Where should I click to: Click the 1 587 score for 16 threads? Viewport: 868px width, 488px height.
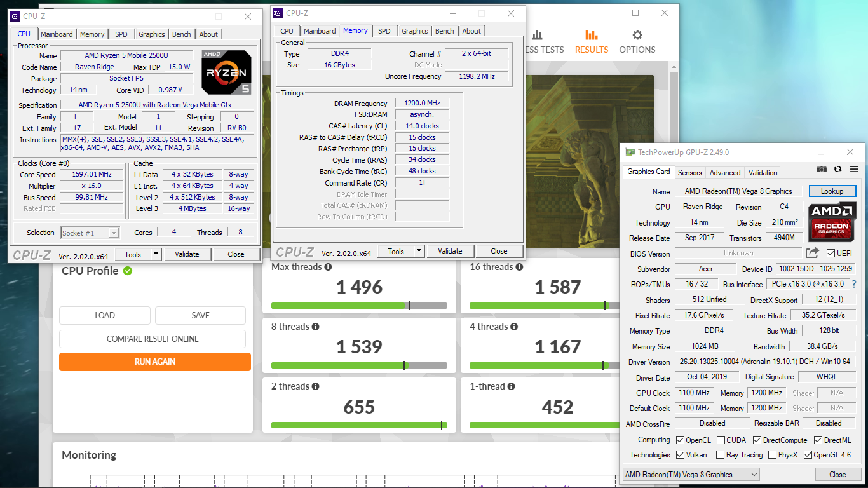[557, 287]
